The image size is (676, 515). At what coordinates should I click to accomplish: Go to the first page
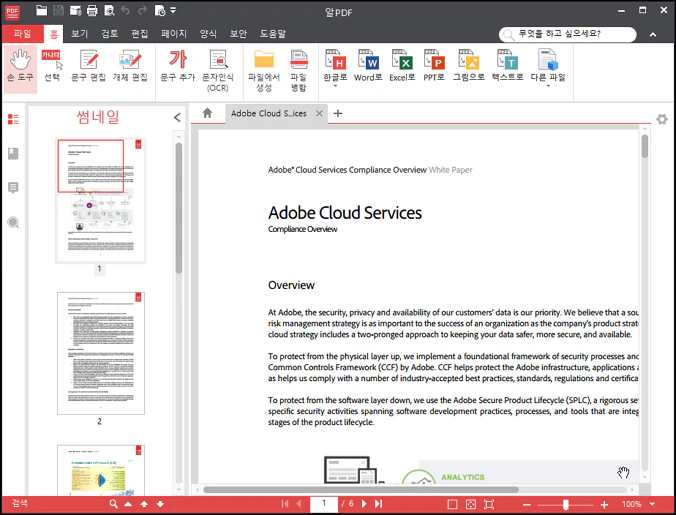(285, 504)
